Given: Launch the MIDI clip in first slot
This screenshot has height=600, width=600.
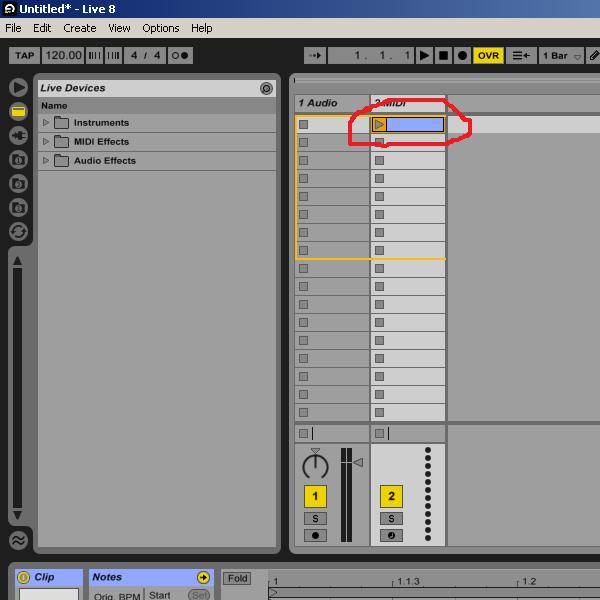Looking at the screenshot, I should click(x=379, y=125).
